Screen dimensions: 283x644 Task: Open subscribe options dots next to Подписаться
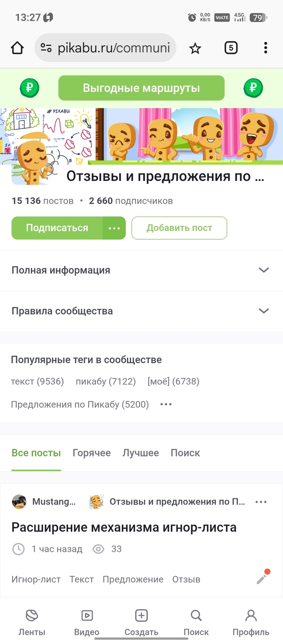tap(114, 228)
